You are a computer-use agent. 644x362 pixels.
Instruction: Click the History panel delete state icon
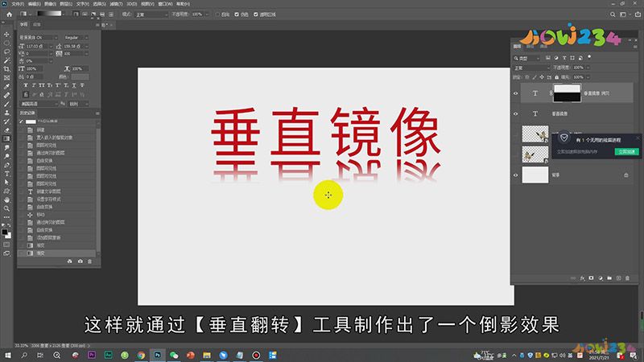pos(89,261)
